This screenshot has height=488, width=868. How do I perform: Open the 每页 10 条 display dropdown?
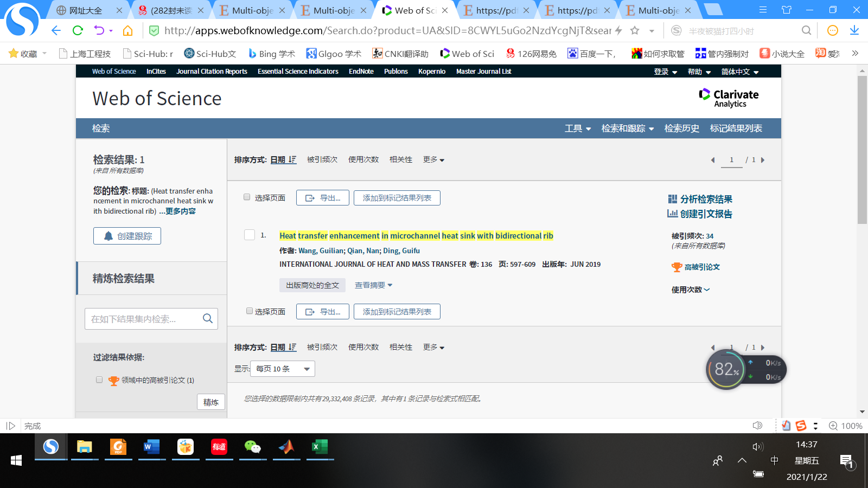coord(283,369)
